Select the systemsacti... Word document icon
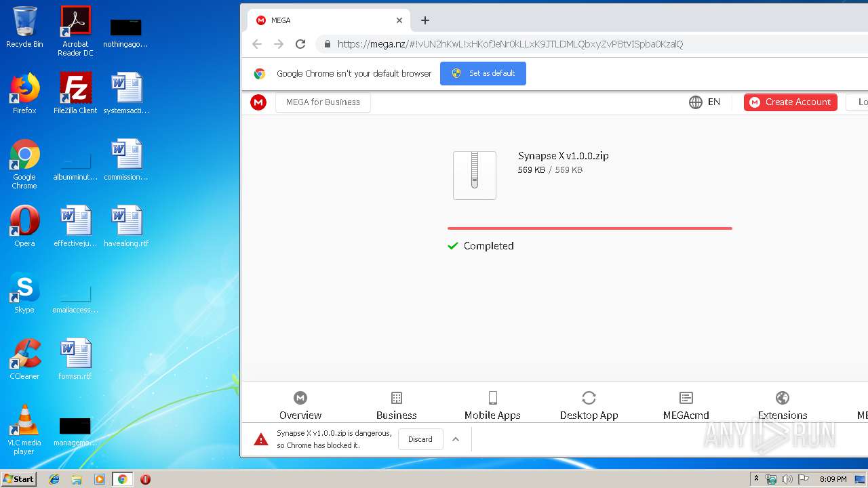Screen dimensions: 868x488 (x=126, y=94)
